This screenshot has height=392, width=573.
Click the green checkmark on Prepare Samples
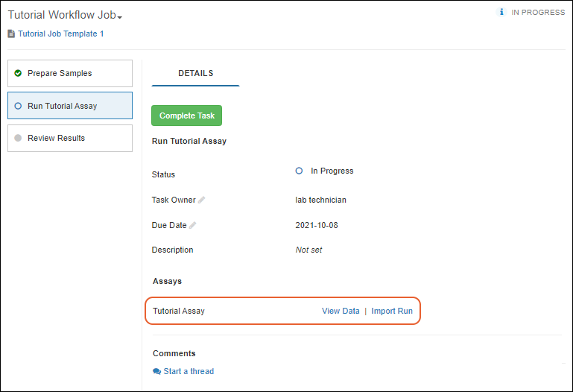pyautogui.click(x=18, y=73)
